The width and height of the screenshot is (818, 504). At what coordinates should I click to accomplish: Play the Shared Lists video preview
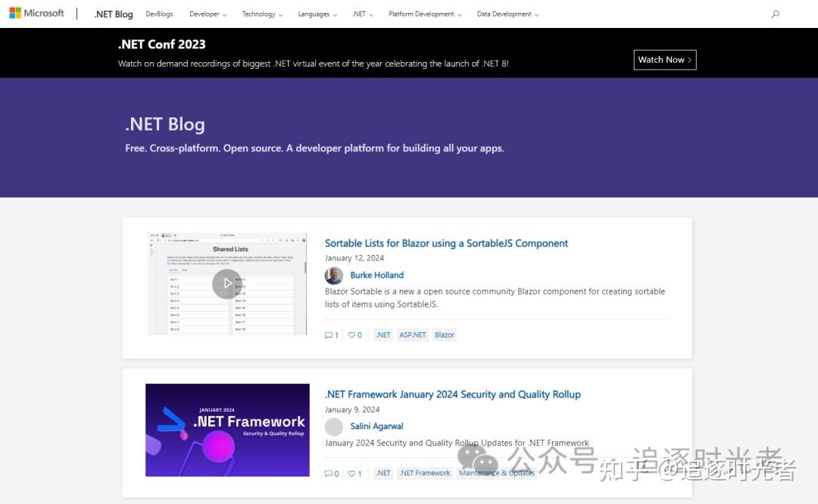[x=227, y=283]
